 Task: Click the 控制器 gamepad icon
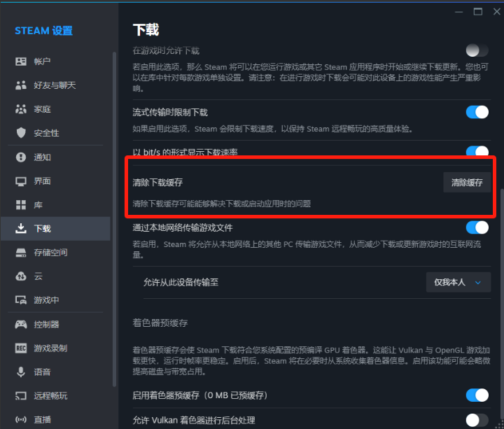(21, 324)
